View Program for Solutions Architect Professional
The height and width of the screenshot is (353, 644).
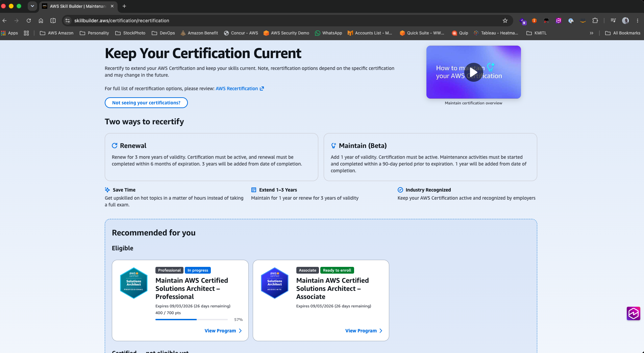(x=223, y=331)
